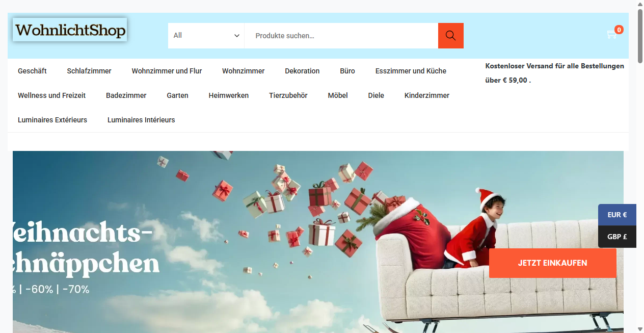Open the Schlafzimmer category
This screenshot has height=333, width=644.
[89, 71]
